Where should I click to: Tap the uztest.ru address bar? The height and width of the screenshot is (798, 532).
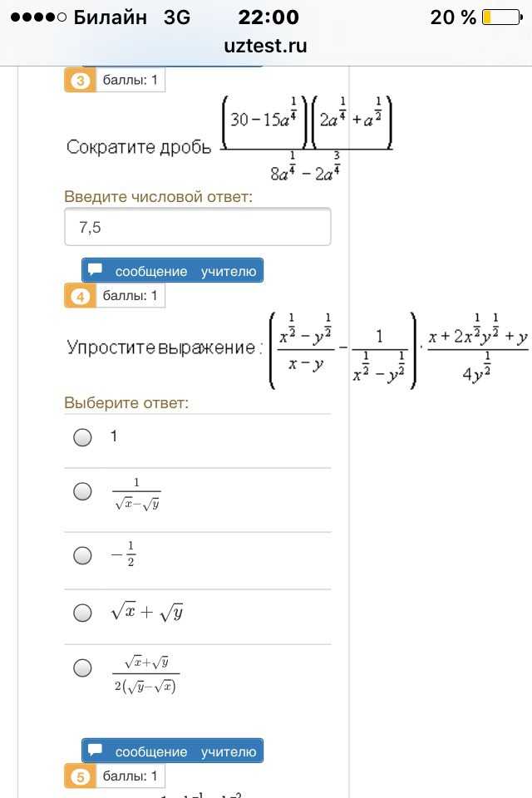266,47
